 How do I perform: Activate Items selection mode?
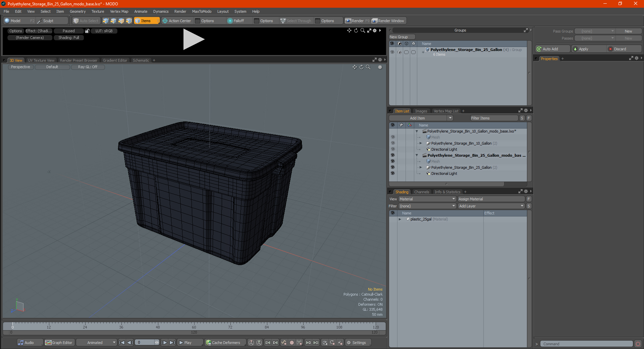[x=147, y=21]
